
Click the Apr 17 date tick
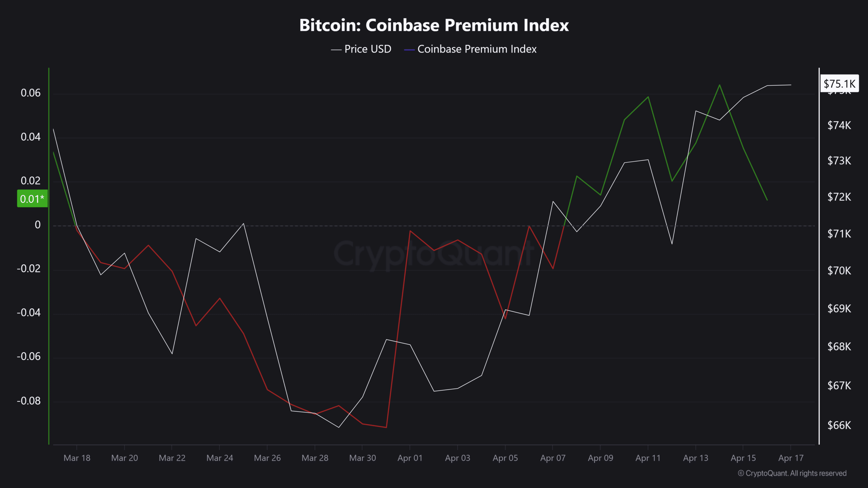(791, 458)
